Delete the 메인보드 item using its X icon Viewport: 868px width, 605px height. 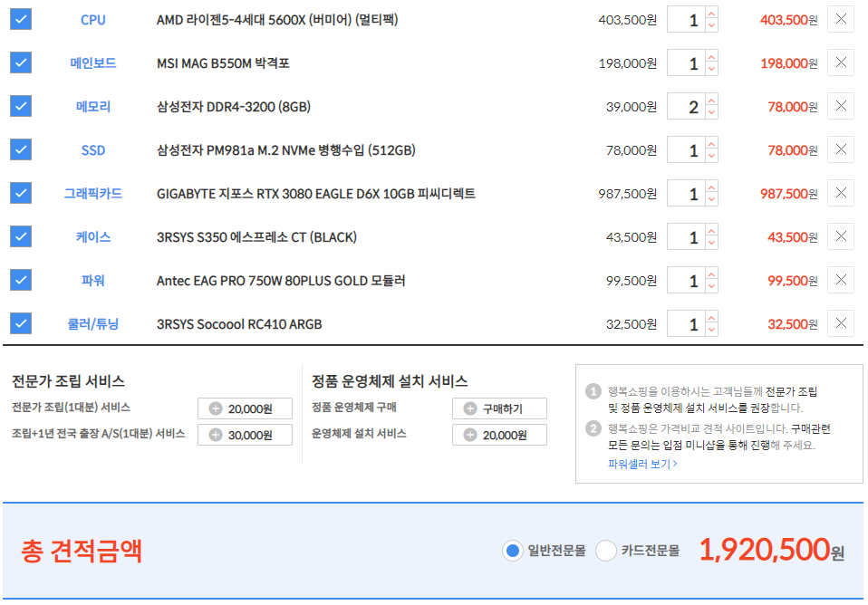[840, 62]
